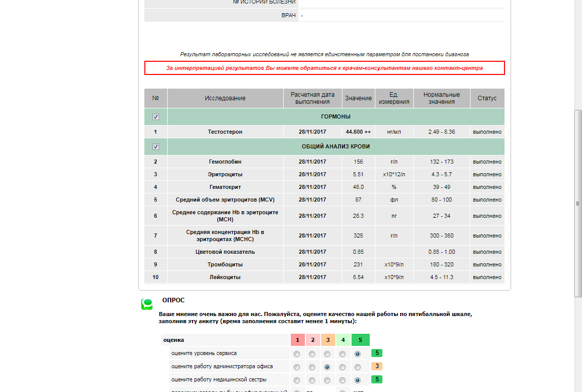The image size is (582, 392).
Task: Uncheck the ГОРМОНЫ section checkbox
Action: tap(156, 117)
